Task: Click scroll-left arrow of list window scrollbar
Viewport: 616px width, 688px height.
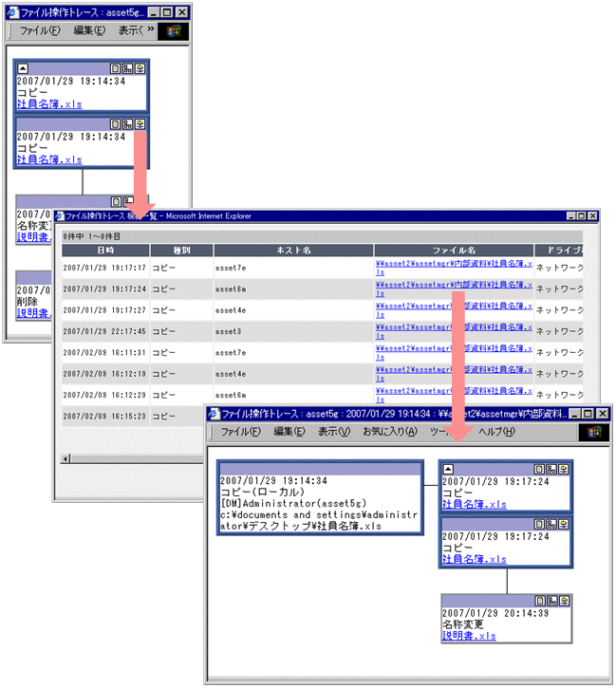Action: coord(65,459)
